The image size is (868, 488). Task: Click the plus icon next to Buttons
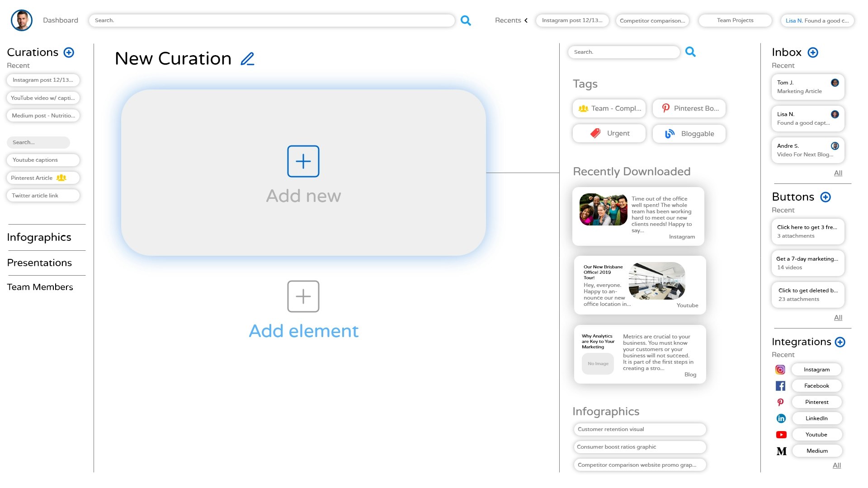pyautogui.click(x=826, y=197)
